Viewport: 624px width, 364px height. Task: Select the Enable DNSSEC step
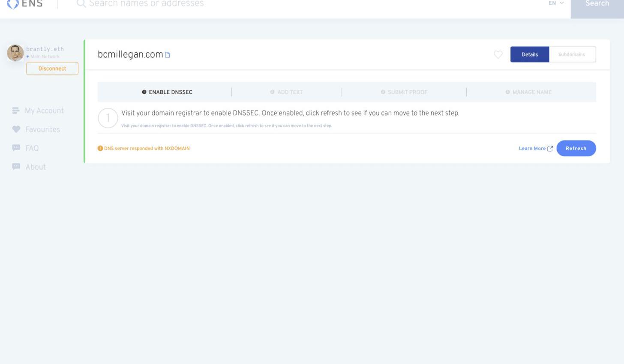[167, 92]
